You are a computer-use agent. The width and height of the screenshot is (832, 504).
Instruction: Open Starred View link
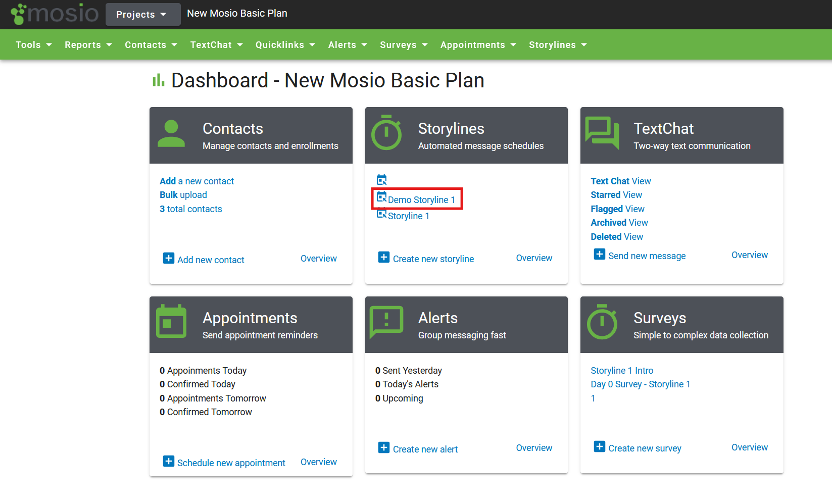tap(616, 195)
